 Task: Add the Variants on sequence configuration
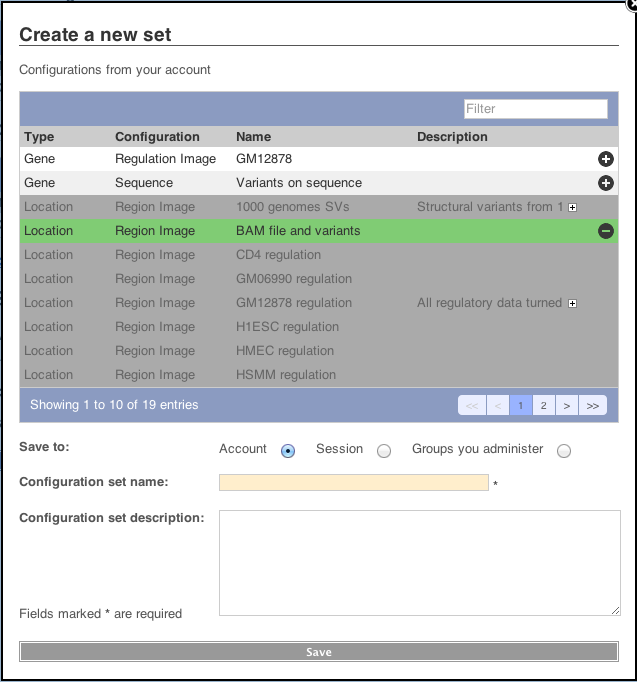click(x=605, y=183)
